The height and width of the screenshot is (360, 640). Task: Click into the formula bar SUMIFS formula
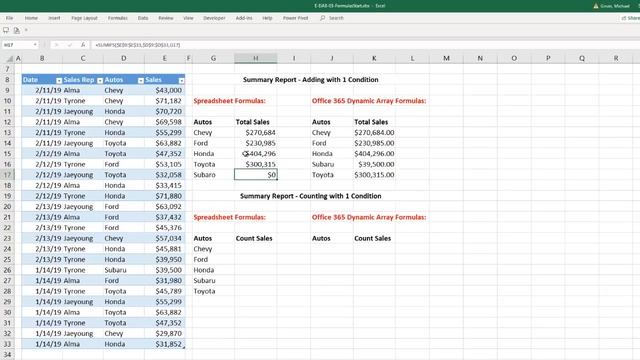coord(138,45)
